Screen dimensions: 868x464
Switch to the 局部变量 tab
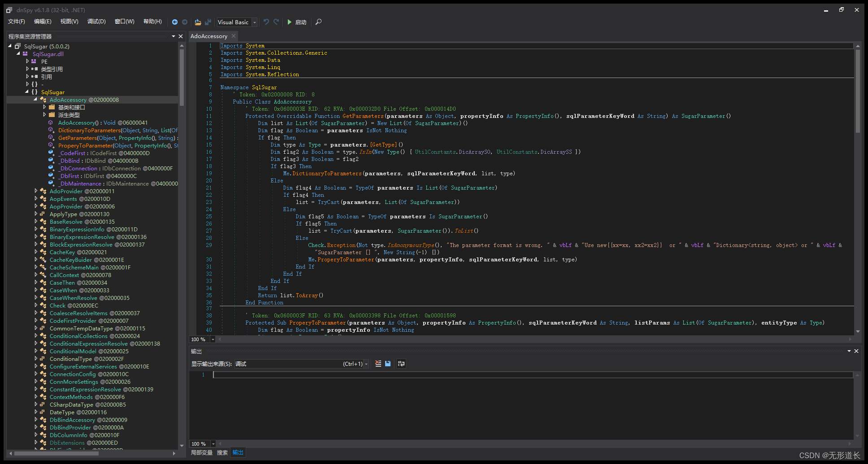202,453
